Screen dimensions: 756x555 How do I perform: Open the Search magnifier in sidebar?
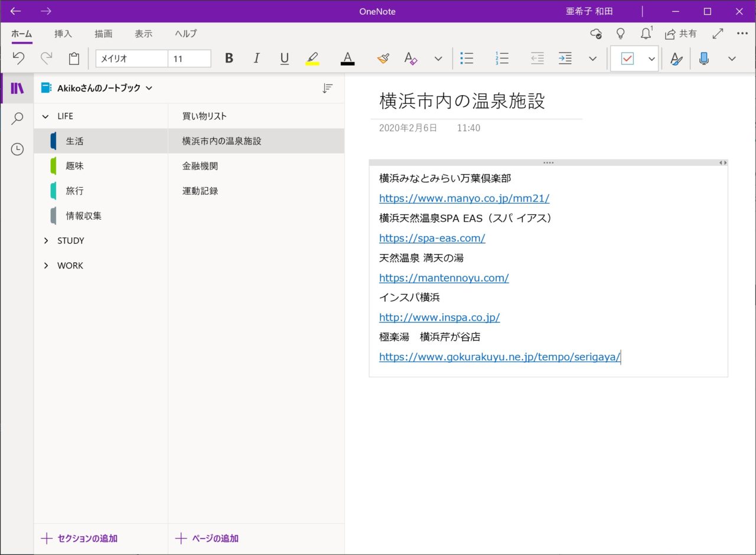17,119
